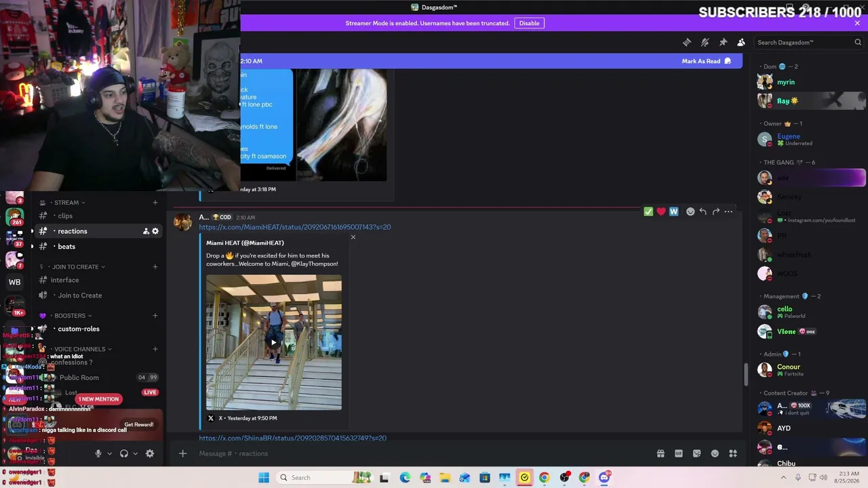This screenshot has width=868, height=488.
Task: Open notification settings bell in header
Action: [705, 42]
